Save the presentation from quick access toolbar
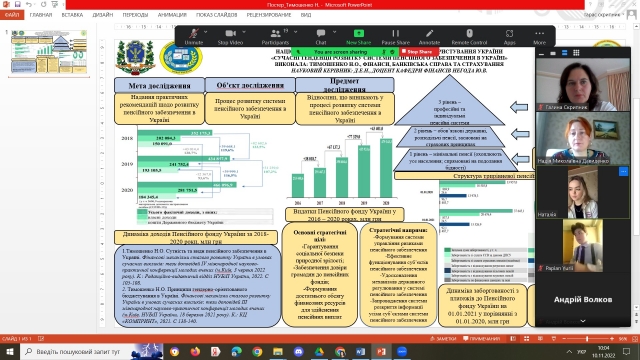This screenshot has width=640, height=360. pos(18,4)
